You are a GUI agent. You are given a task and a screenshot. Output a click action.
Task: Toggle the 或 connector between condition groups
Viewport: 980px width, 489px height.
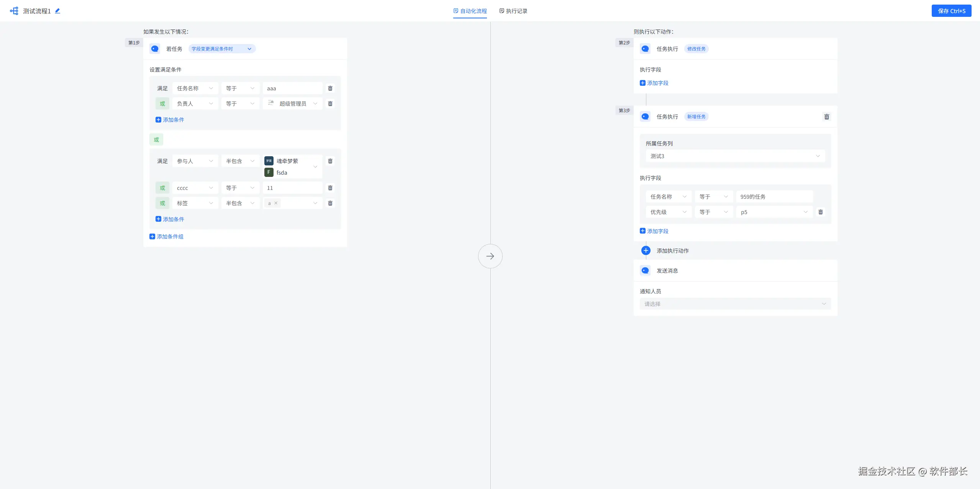[x=156, y=140]
